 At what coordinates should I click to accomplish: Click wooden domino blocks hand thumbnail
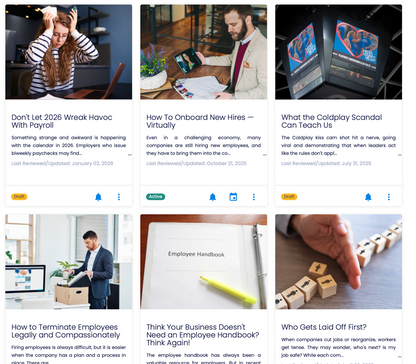click(x=339, y=262)
